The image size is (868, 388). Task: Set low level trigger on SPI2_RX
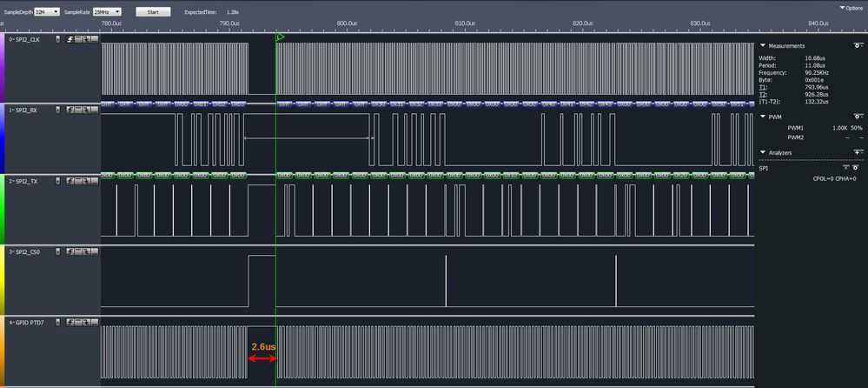[x=95, y=110]
